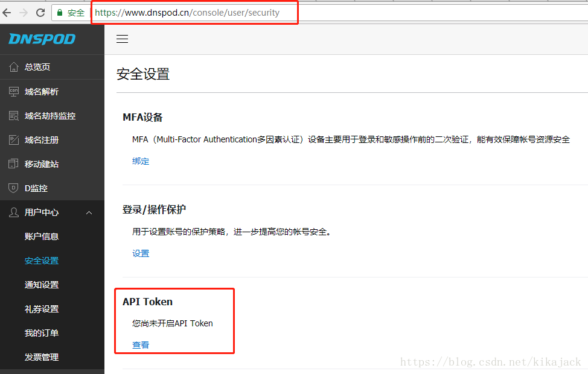Click the text 您尚未开启API Token
The image size is (588, 374).
pyautogui.click(x=173, y=323)
